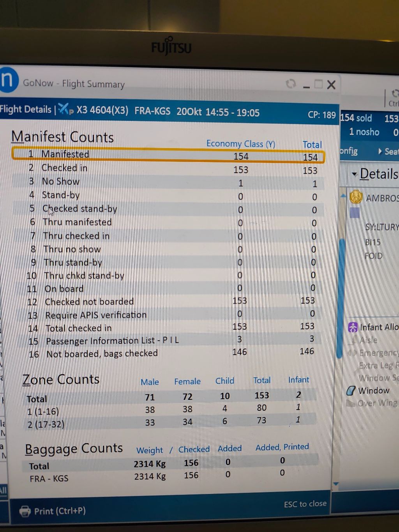Screen dimensions: 399x532
Task: Collapse the Details section
Action: click(x=354, y=174)
